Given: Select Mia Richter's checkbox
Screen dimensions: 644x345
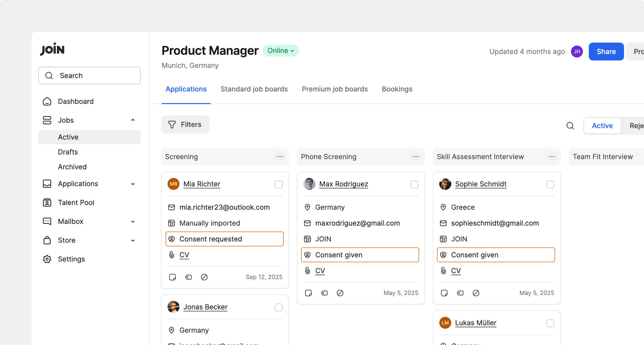Looking at the screenshot, I should 279,184.
